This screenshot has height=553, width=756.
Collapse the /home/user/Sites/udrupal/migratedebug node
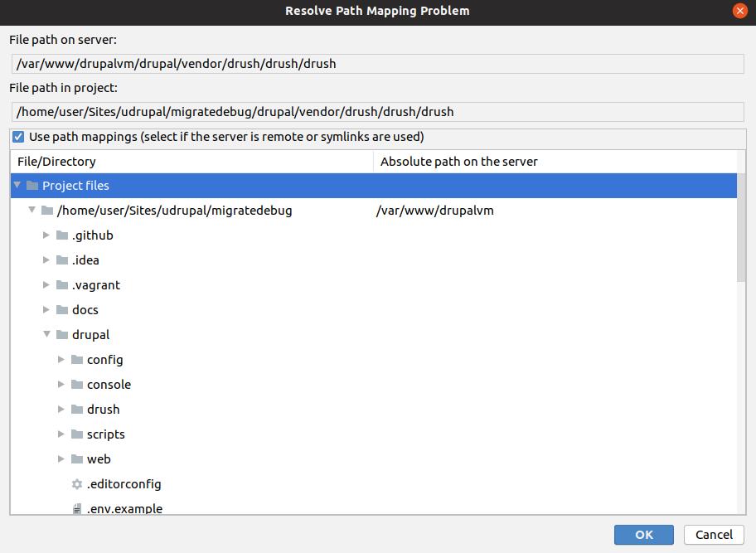(x=32, y=210)
